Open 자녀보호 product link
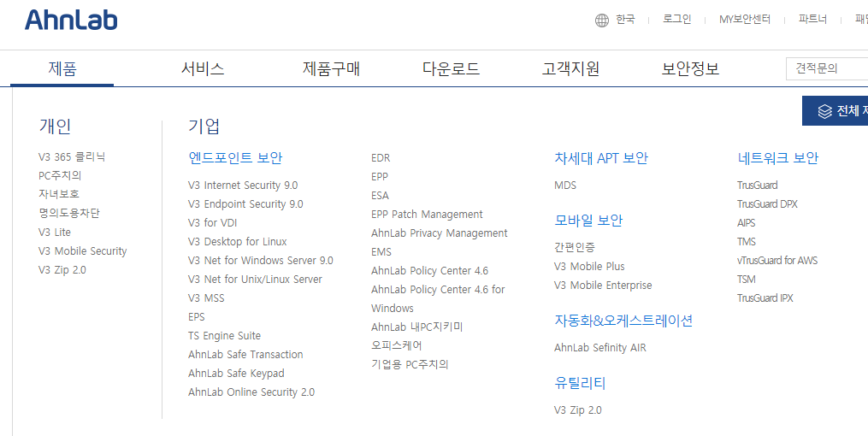The image size is (868, 436). (59, 195)
